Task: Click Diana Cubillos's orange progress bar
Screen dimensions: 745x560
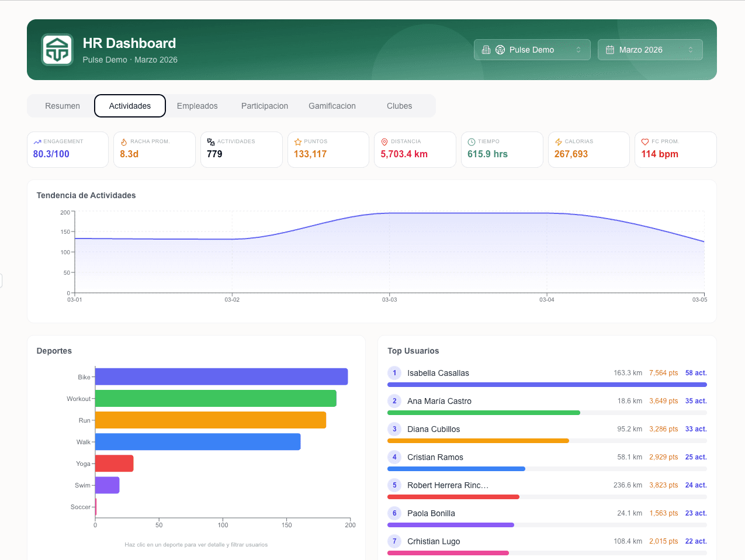Action: click(x=477, y=441)
